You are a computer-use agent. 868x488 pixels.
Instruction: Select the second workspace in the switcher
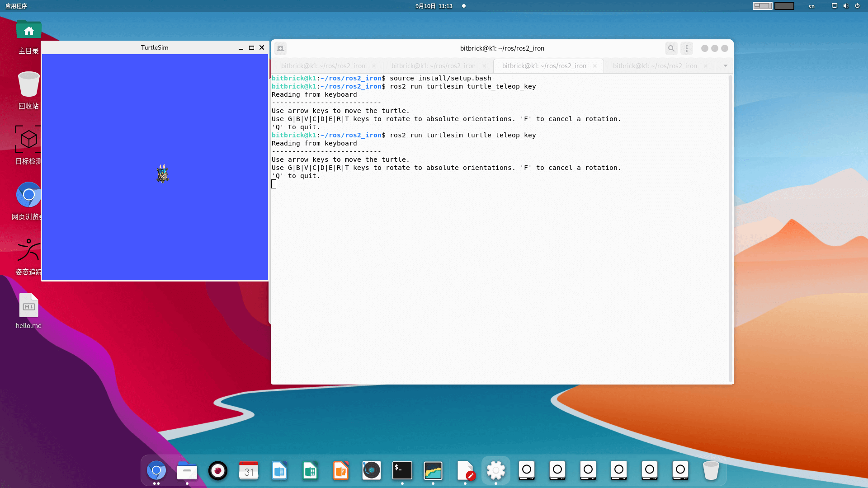point(784,6)
